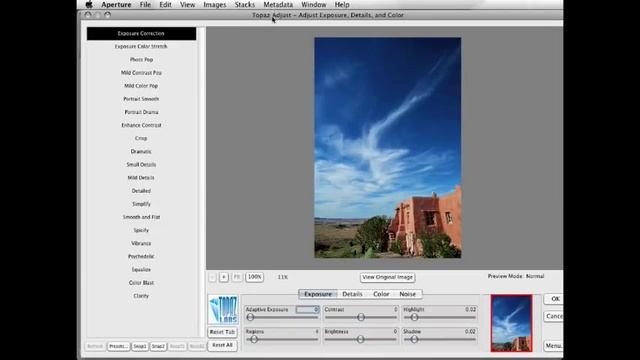Click the Cancel button
Image resolution: width=640 pixels, height=360 pixels.
pyautogui.click(x=554, y=316)
